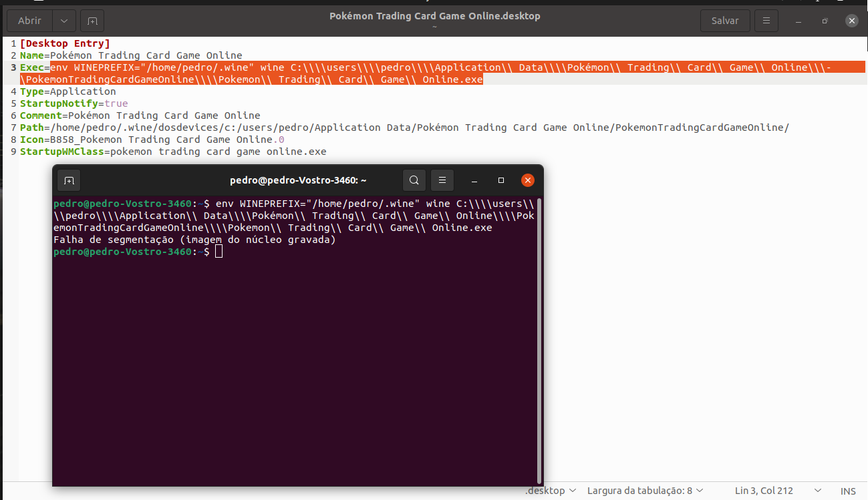This screenshot has height=500, width=868.
Task: Click the Name= line in editor
Action: click(x=131, y=55)
